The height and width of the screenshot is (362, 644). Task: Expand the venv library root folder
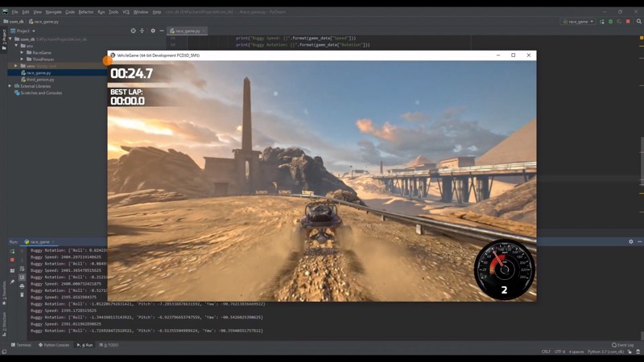click(16, 66)
